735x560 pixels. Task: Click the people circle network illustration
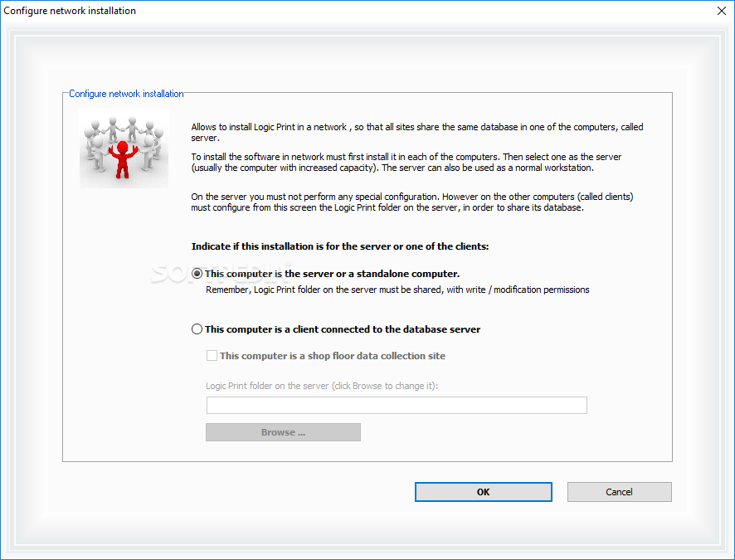coord(124,148)
